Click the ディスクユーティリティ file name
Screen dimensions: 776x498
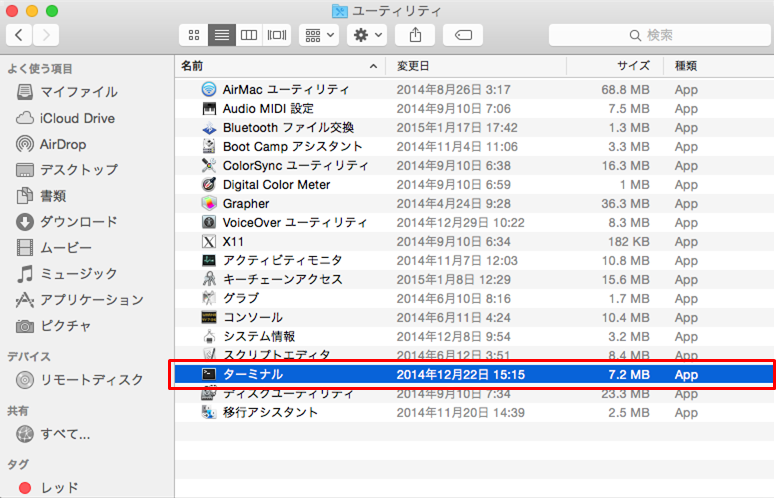288,394
